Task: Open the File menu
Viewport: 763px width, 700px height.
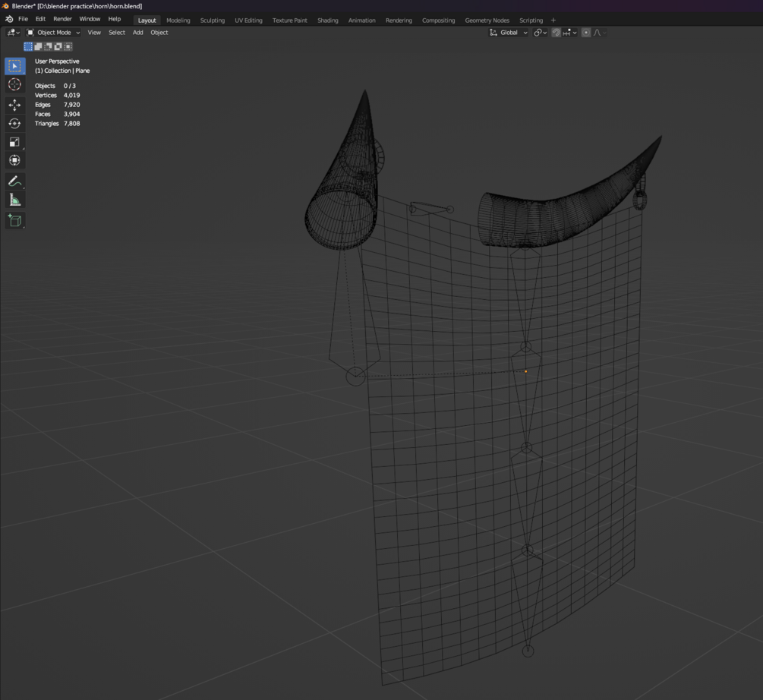Action: pyautogui.click(x=23, y=19)
